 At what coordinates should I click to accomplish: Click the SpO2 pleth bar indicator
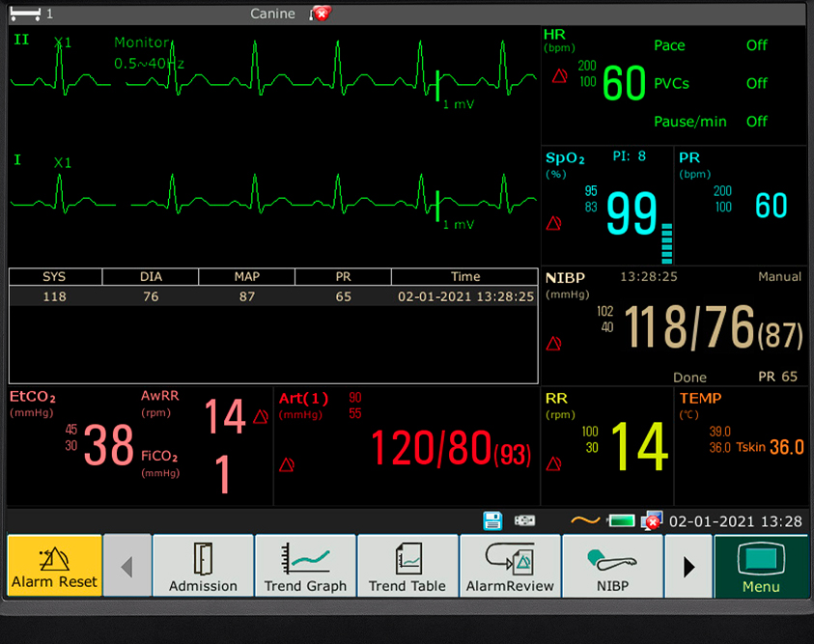point(666,243)
